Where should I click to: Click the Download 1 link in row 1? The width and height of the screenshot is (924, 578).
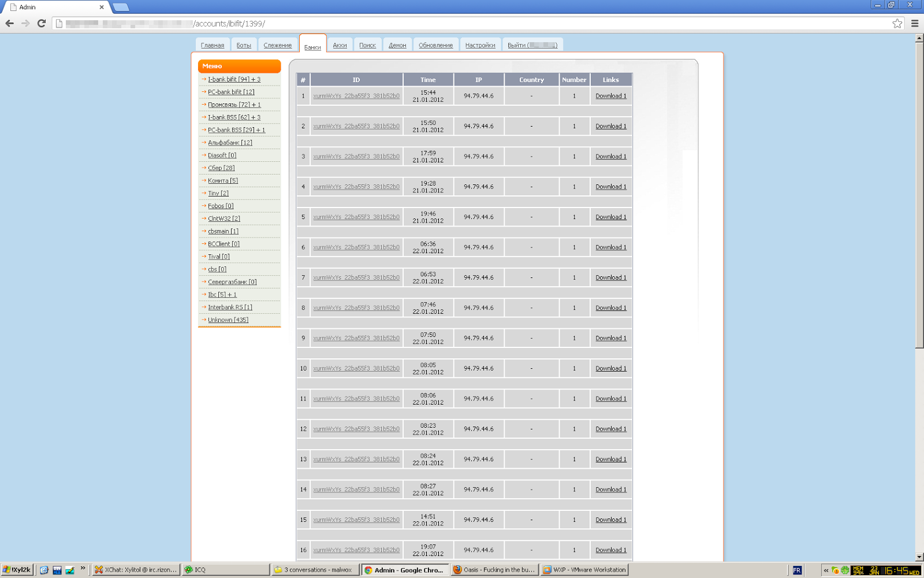611,97
